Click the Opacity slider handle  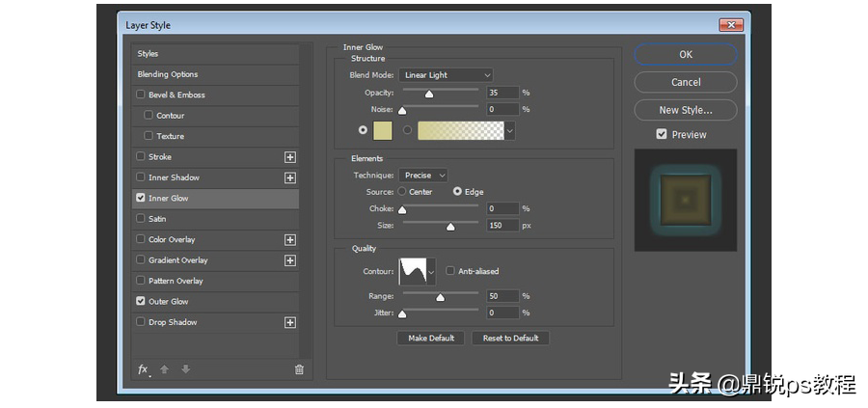[429, 95]
